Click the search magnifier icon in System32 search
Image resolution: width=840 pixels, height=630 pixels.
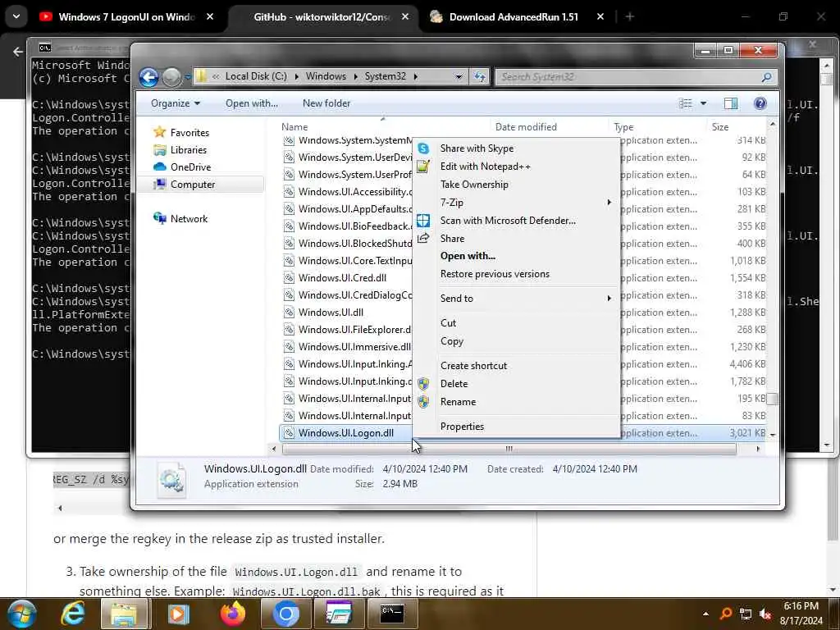pyautogui.click(x=767, y=77)
